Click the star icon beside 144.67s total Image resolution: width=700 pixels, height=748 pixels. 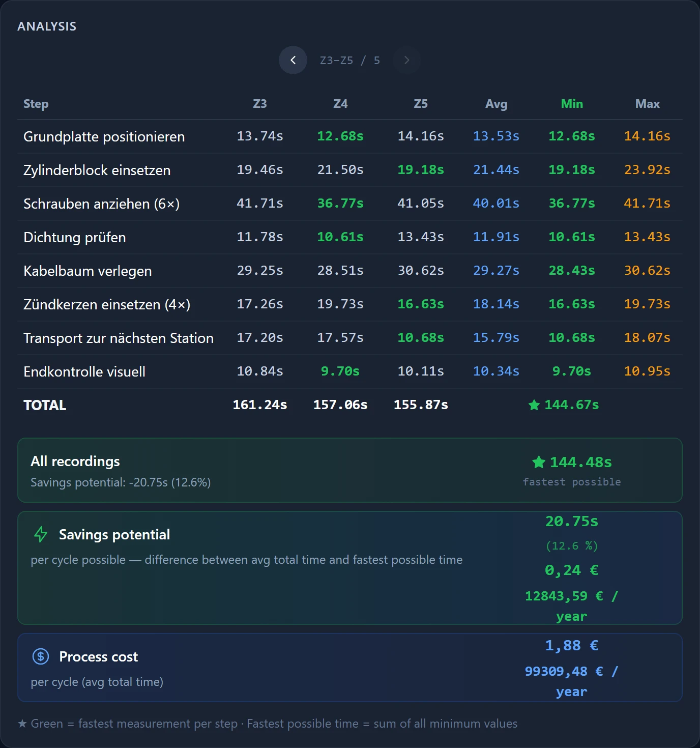pyautogui.click(x=534, y=405)
